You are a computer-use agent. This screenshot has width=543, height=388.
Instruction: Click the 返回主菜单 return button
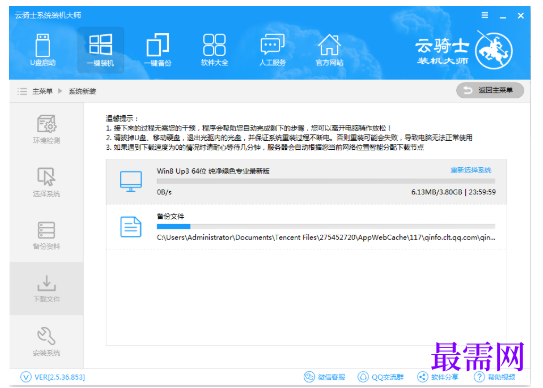click(x=490, y=90)
